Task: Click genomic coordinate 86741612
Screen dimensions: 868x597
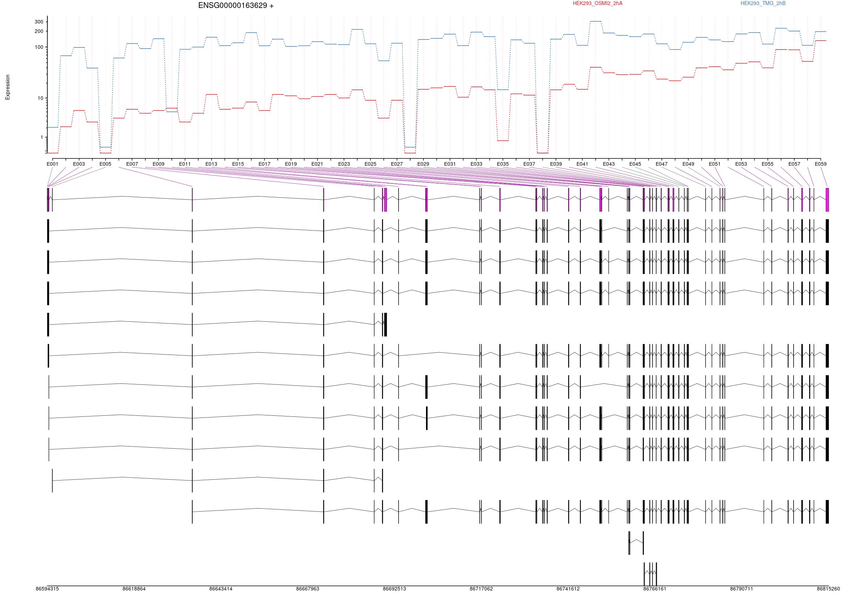Action: (568, 589)
